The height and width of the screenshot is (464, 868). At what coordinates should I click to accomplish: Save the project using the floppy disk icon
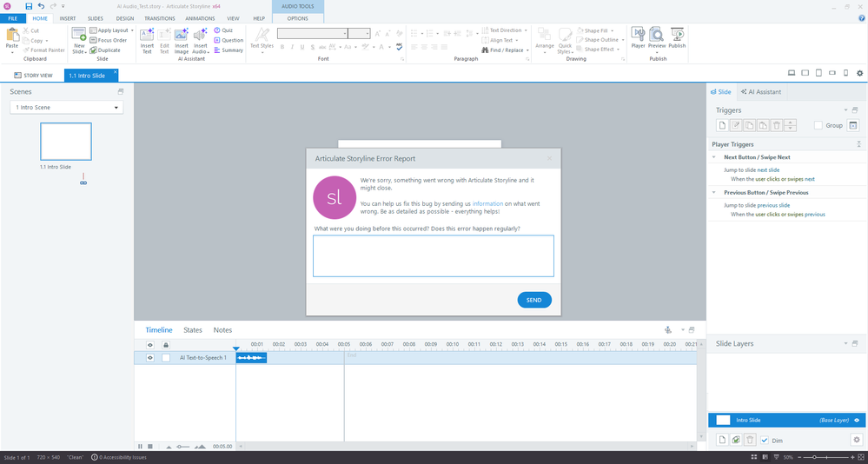tap(29, 6)
